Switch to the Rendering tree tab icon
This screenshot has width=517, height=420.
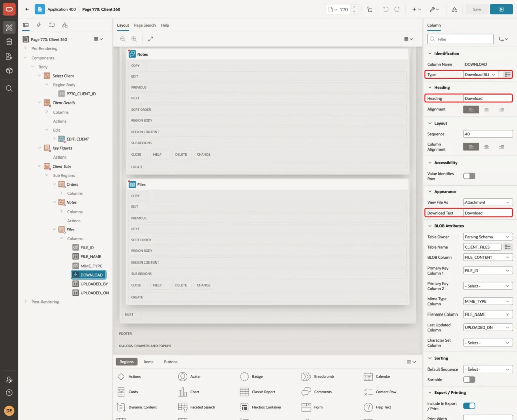(26, 25)
